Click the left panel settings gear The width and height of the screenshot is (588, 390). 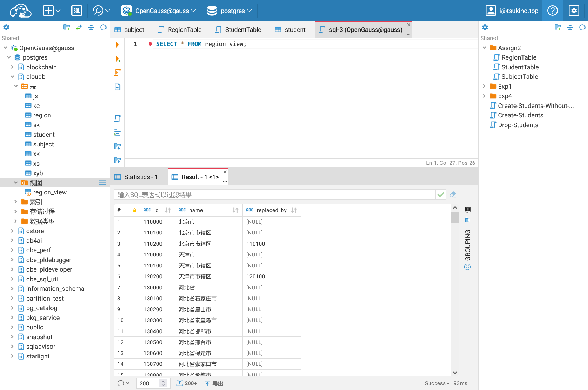click(x=6, y=27)
